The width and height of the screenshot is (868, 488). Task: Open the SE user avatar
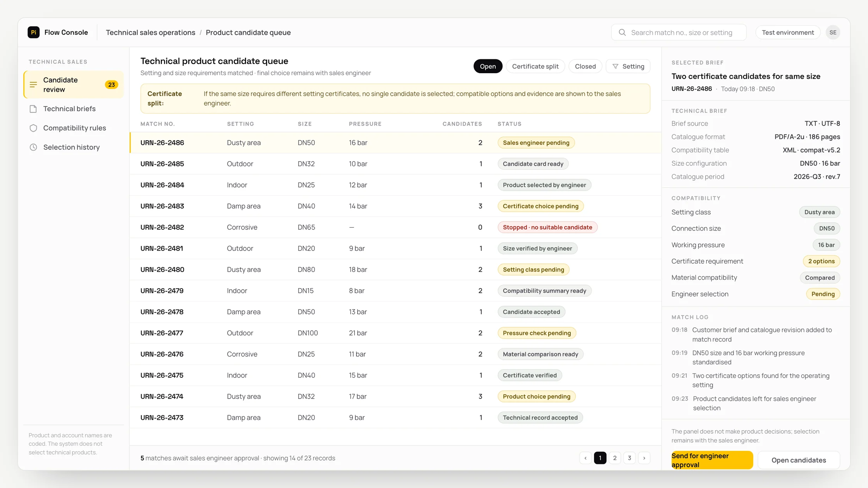tap(833, 33)
